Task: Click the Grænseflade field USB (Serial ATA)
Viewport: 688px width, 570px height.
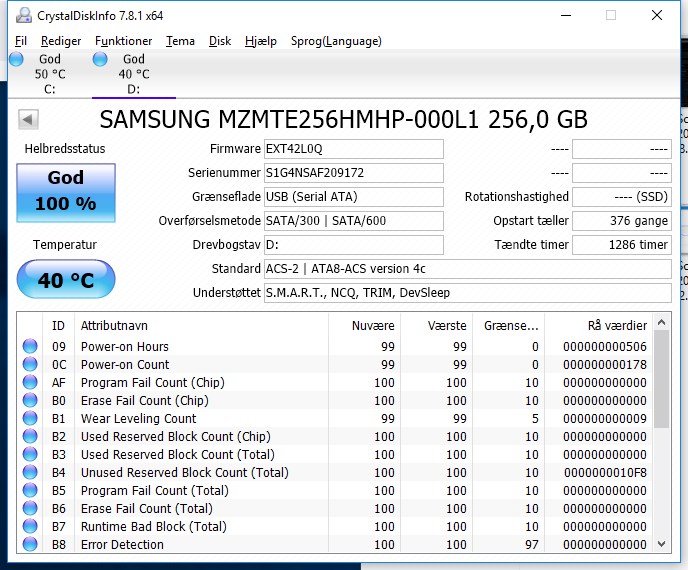Action: pyautogui.click(x=354, y=197)
